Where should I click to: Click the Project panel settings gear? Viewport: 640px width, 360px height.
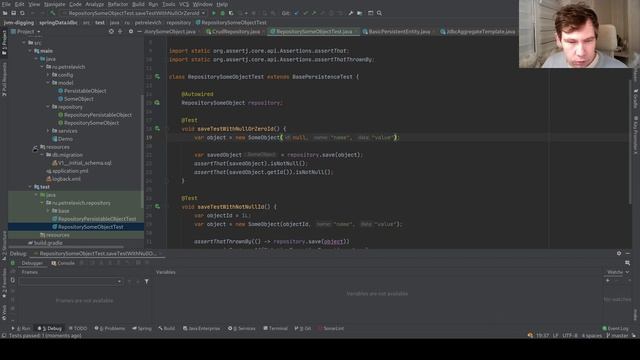(x=131, y=31)
